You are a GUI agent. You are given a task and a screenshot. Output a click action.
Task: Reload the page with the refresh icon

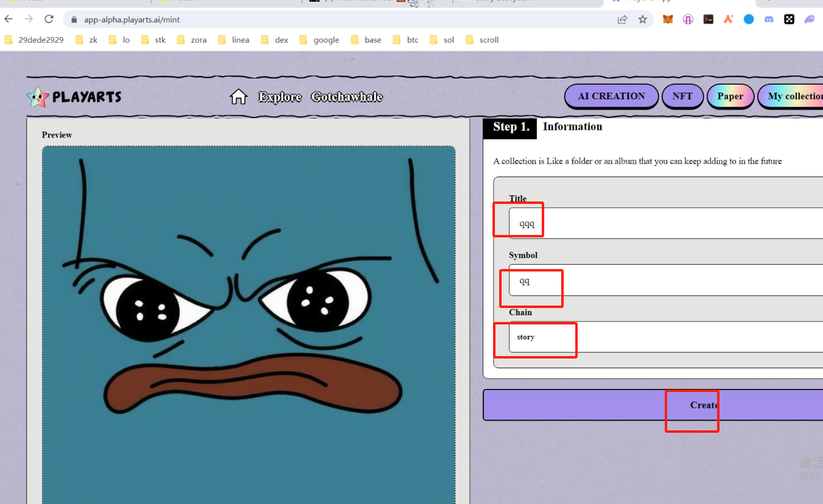pyautogui.click(x=49, y=19)
